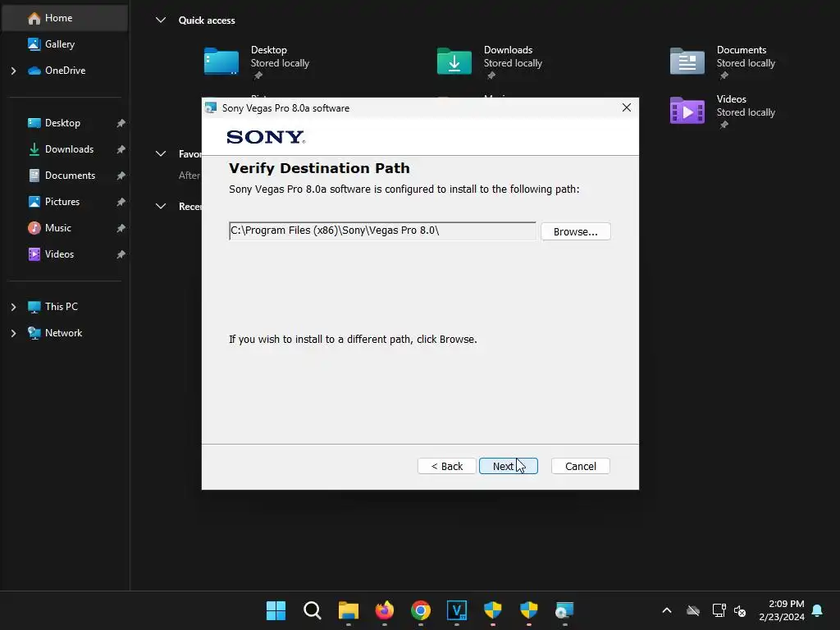Open clock and date 2:09 PM
840x630 pixels.
pyautogui.click(x=782, y=610)
